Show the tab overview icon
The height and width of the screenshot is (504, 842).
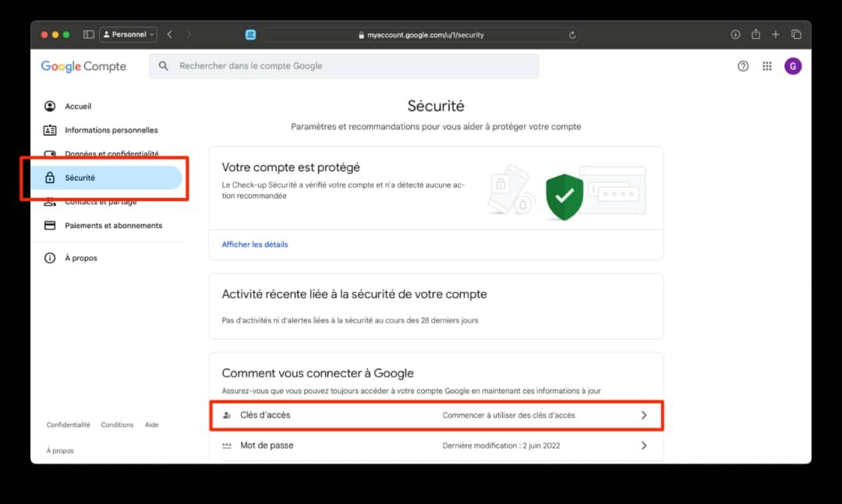(x=796, y=34)
